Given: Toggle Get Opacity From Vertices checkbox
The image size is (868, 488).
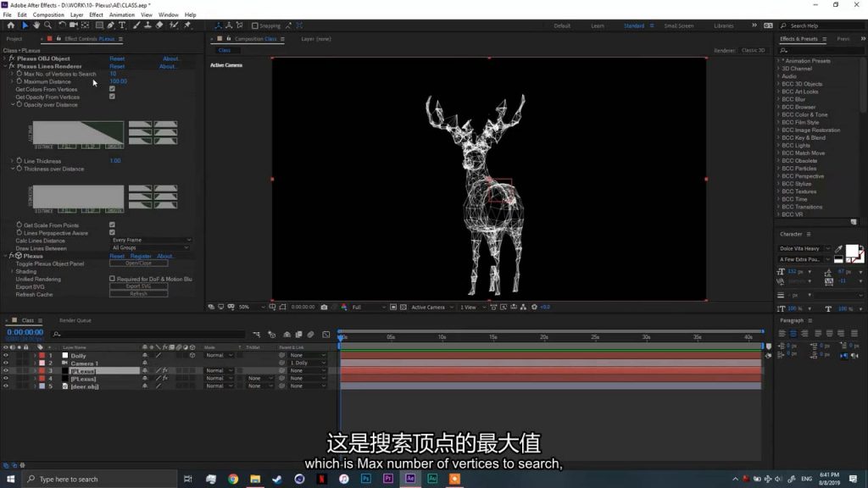Looking at the screenshot, I should coord(113,97).
